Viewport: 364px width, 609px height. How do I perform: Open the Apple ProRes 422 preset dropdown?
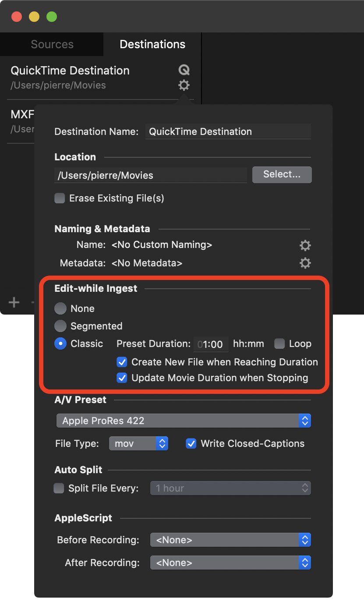click(x=184, y=421)
